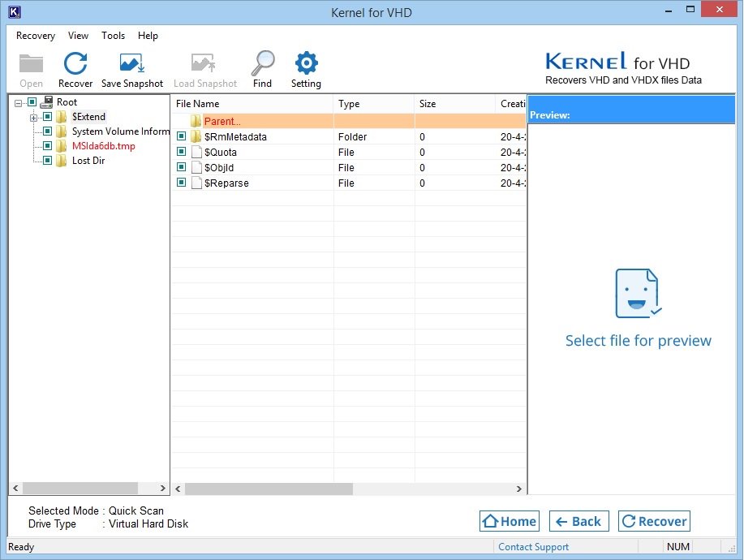The image size is (744, 560).
Task: Click the Ready status bar text
Action: point(21,547)
